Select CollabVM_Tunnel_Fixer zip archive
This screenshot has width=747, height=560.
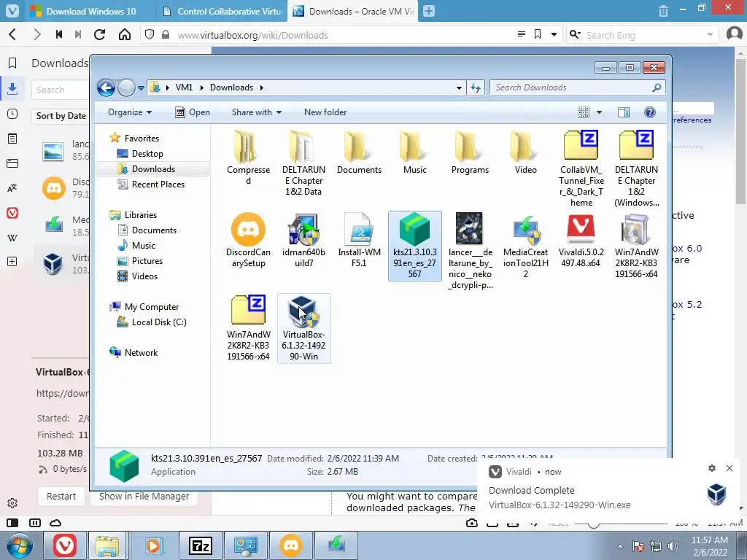click(581, 168)
